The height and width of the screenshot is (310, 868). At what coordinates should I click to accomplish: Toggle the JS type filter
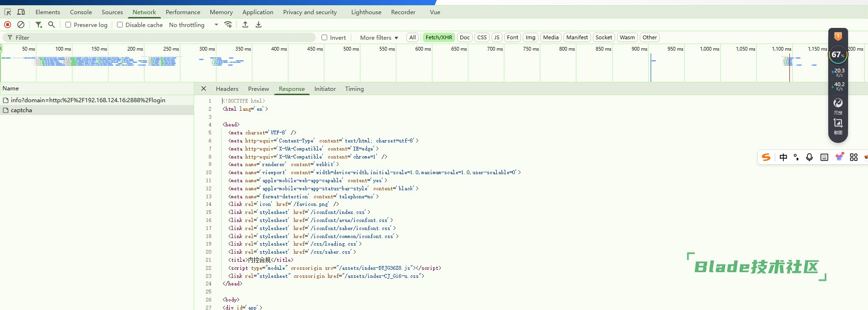coord(497,37)
